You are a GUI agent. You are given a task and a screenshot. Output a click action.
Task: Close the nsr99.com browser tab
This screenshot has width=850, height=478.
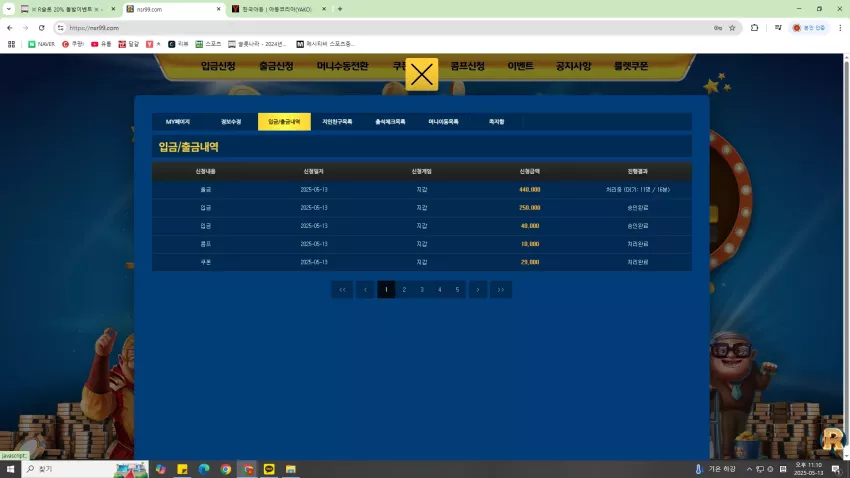pyautogui.click(x=218, y=9)
